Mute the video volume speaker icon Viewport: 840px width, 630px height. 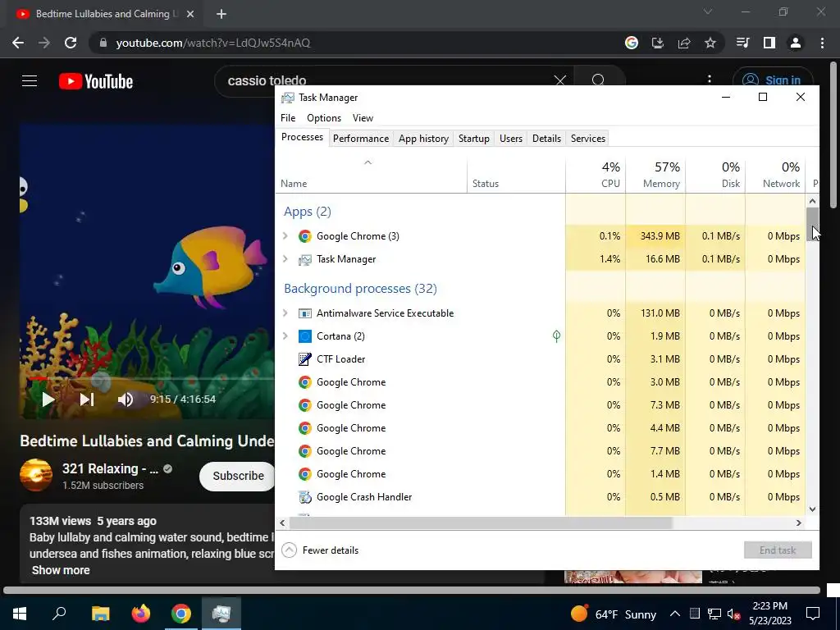pos(125,399)
